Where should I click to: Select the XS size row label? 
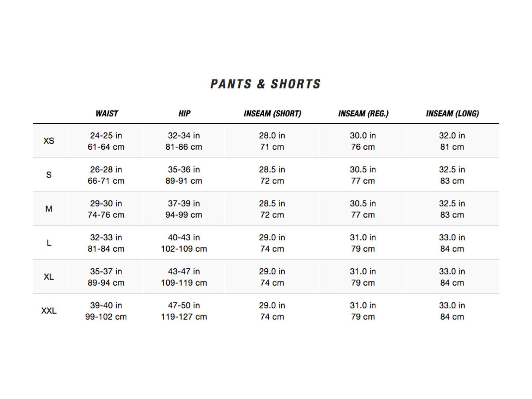(49, 141)
